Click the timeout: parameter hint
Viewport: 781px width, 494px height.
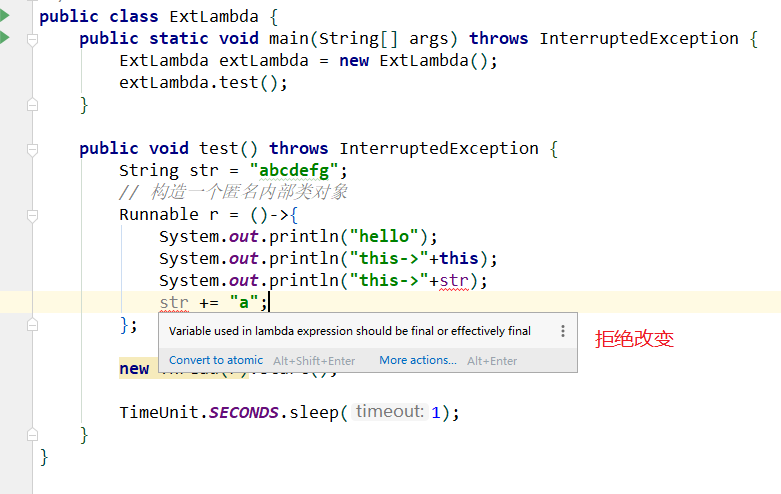coord(390,411)
